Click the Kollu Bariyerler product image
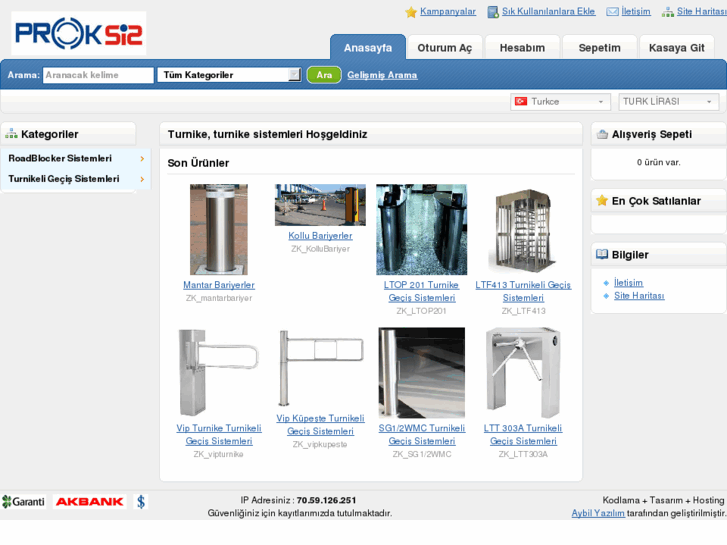This screenshot has width=727, height=545. pyautogui.click(x=320, y=205)
